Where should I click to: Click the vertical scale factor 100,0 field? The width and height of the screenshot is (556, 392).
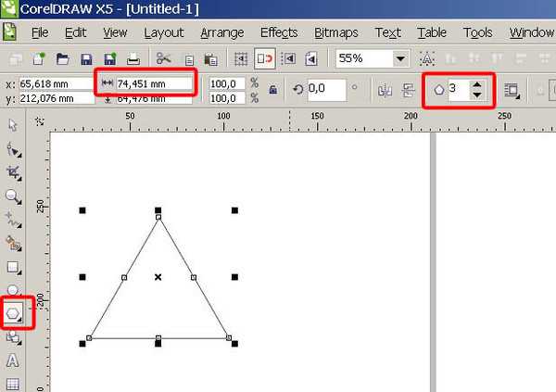(x=227, y=98)
